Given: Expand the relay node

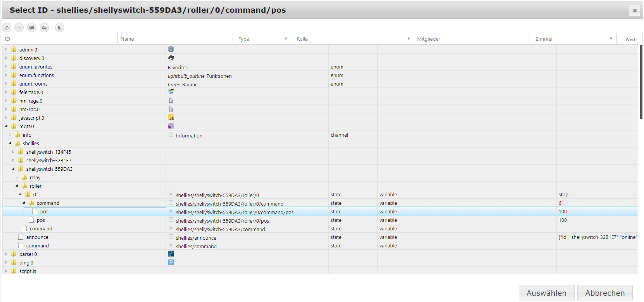Looking at the screenshot, I should 17,177.
